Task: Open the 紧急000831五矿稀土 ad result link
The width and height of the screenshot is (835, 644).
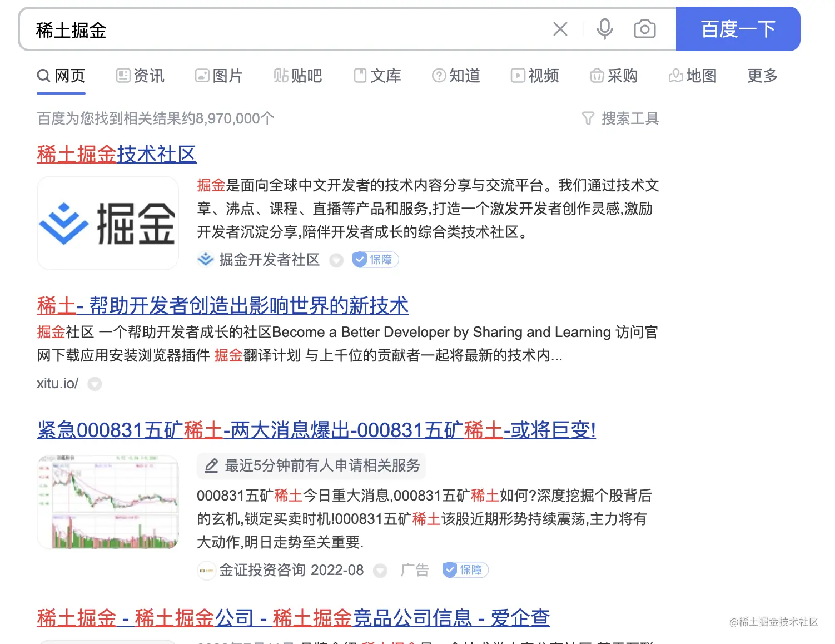Action: tap(316, 430)
